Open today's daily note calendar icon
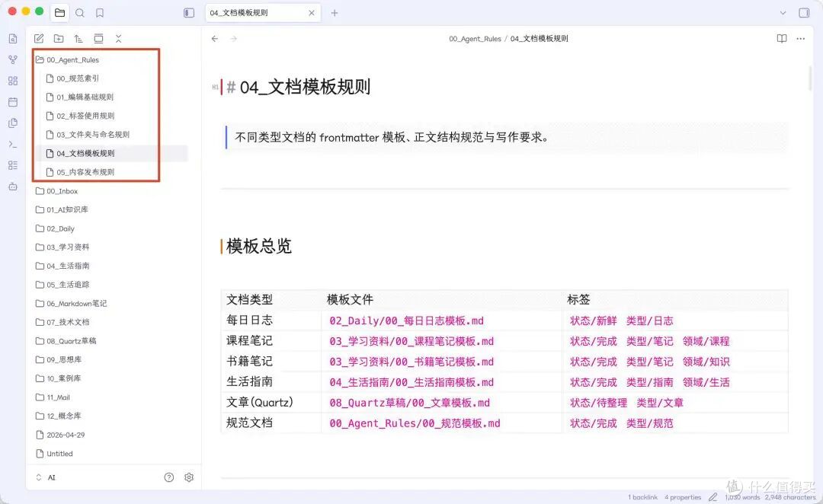The height and width of the screenshot is (504, 823). 13,102
